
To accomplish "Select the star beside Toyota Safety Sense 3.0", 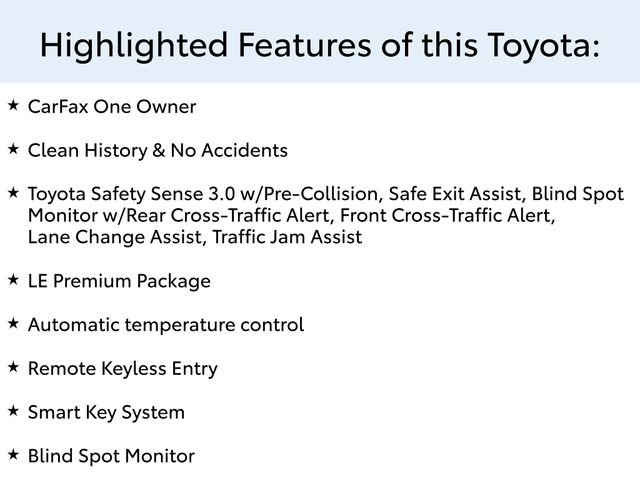I will pos(13,191).
